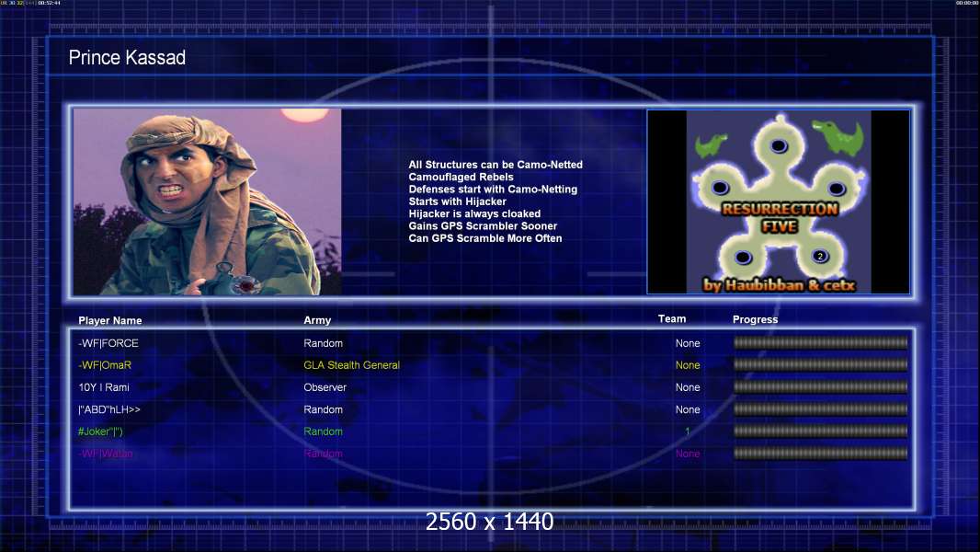Click team None for 10Y I Rami

pyautogui.click(x=688, y=387)
